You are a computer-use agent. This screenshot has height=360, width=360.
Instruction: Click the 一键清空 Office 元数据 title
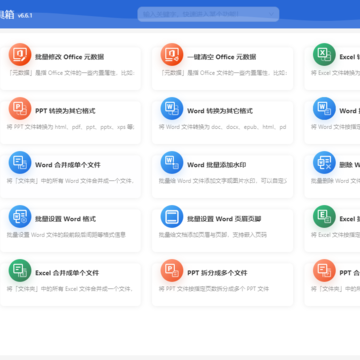click(222, 57)
